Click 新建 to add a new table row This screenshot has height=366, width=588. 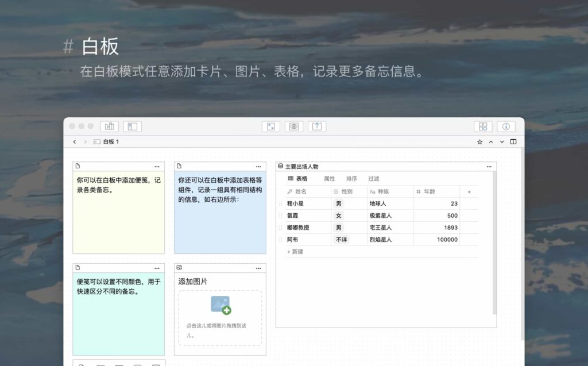pos(295,252)
